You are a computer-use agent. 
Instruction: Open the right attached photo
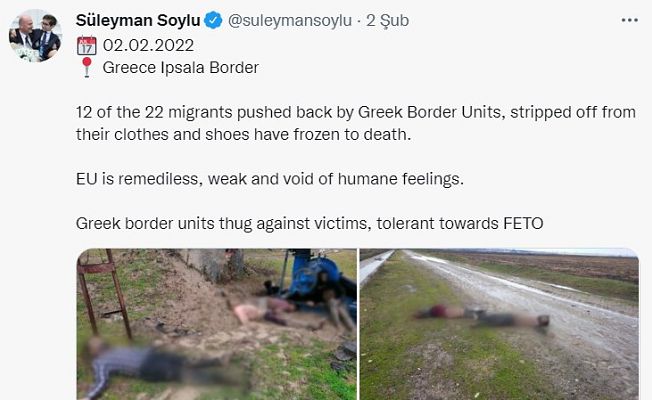(499, 324)
